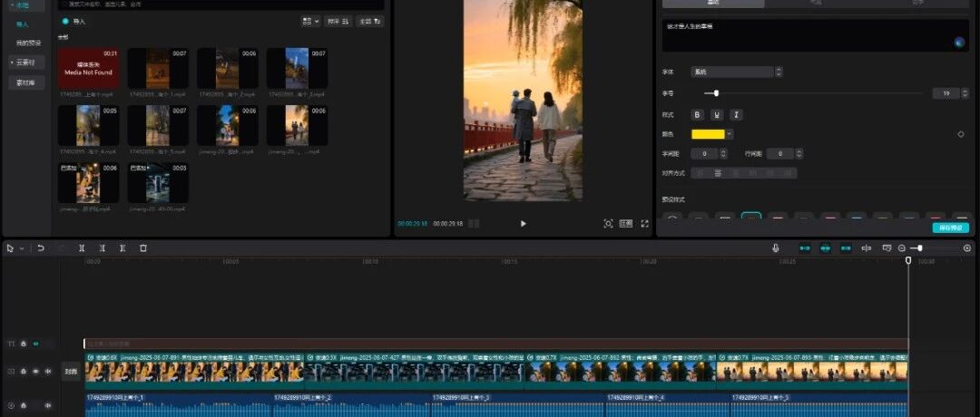Edit the subtitle text content box
Screen dimensions: 980x417
coord(815,35)
